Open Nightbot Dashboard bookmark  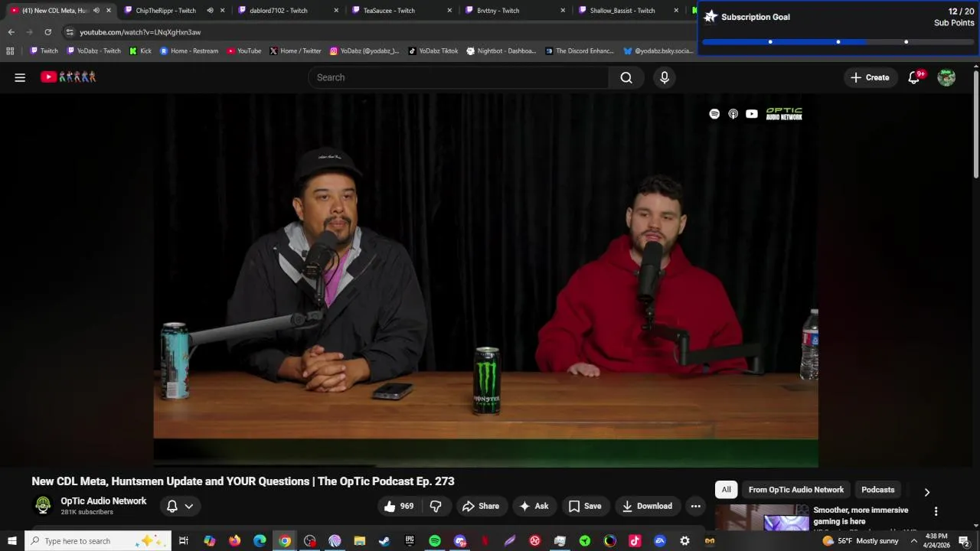pyautogui.click(x=501, y=51)
